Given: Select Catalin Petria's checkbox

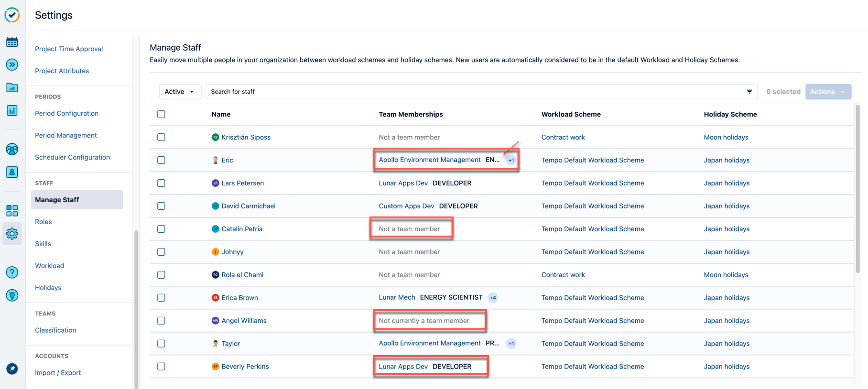Looking at the screenshot, I should coord(161,229).
